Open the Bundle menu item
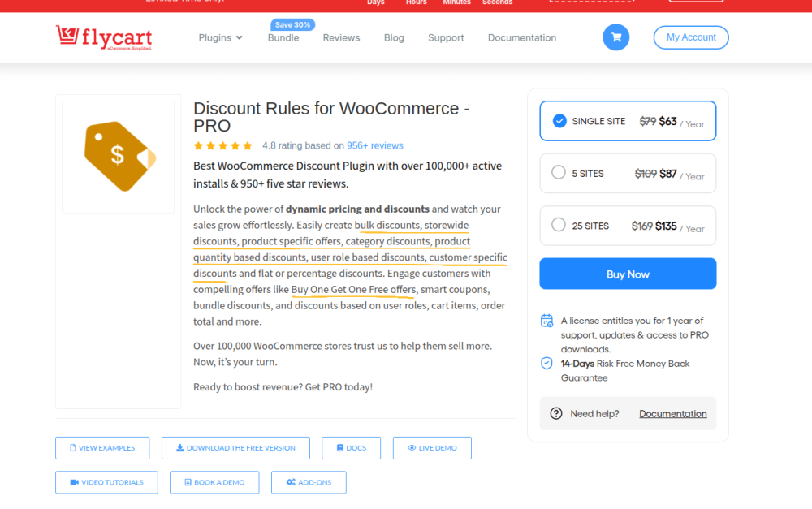812x509 pixels. coord(283,37)
